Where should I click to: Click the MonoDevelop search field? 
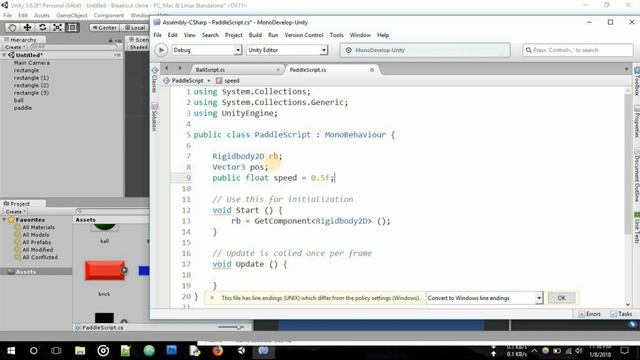click(x=578, y=50)
